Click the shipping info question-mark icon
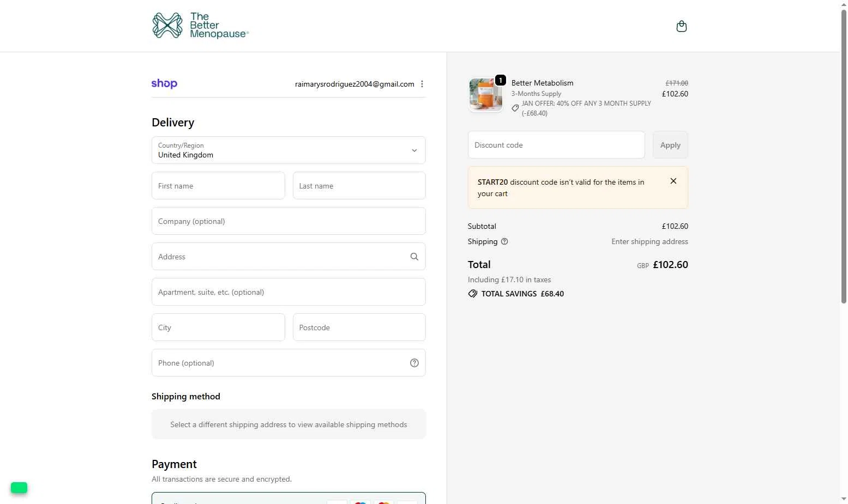This screenshot has width=848, height=504. click(x=504, y=241)
